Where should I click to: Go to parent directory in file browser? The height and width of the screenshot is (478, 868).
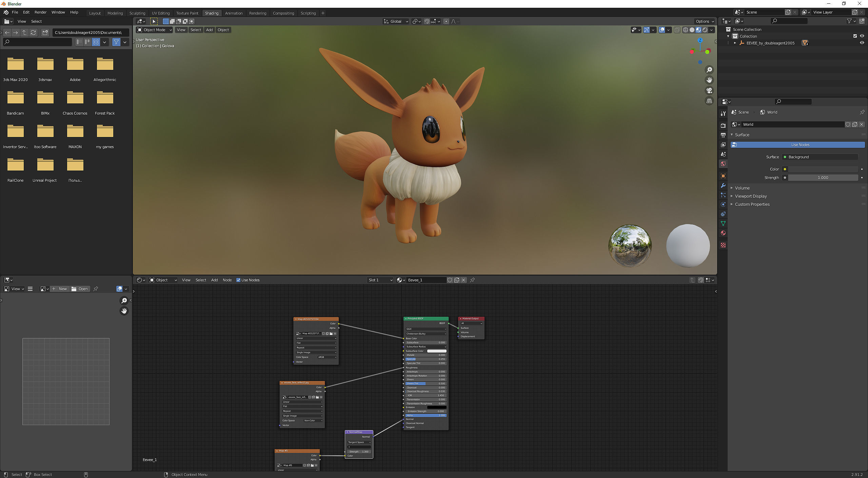click(24, 33)
